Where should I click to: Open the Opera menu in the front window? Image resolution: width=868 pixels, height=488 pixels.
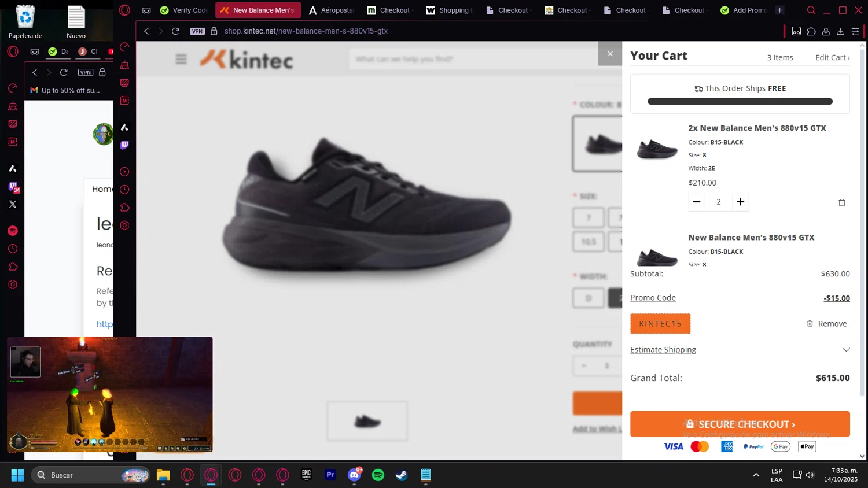point(124,10)
